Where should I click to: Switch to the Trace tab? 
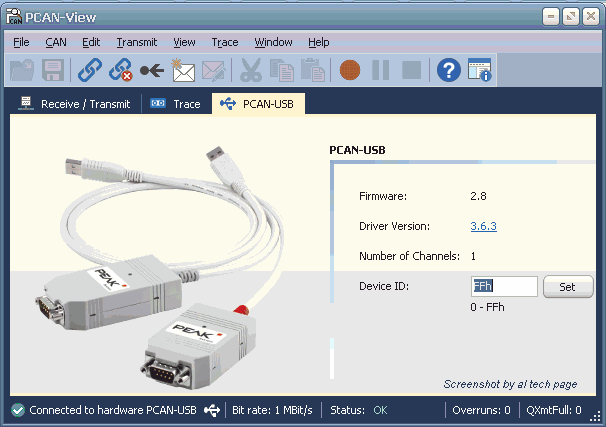point(176,104)
